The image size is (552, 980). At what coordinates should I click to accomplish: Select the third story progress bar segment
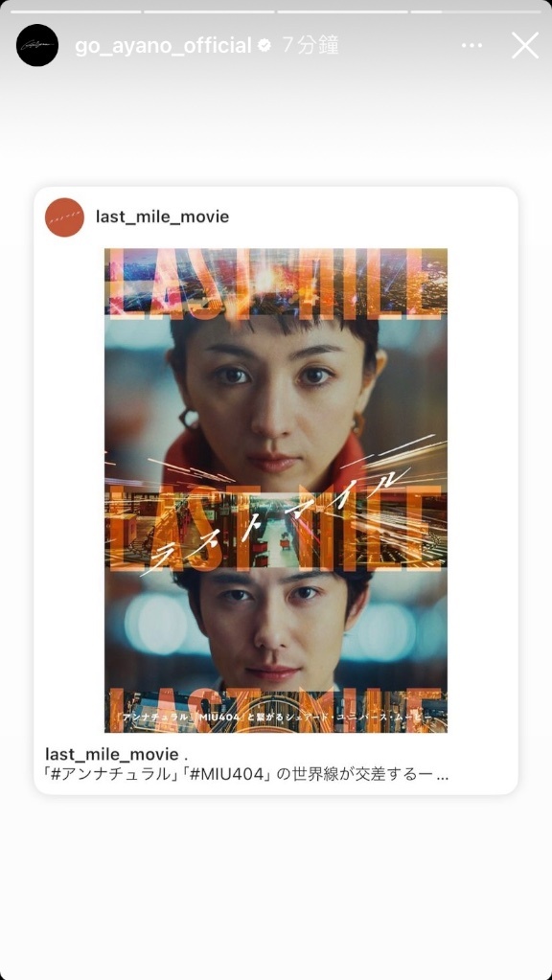(x=342, y=11)
